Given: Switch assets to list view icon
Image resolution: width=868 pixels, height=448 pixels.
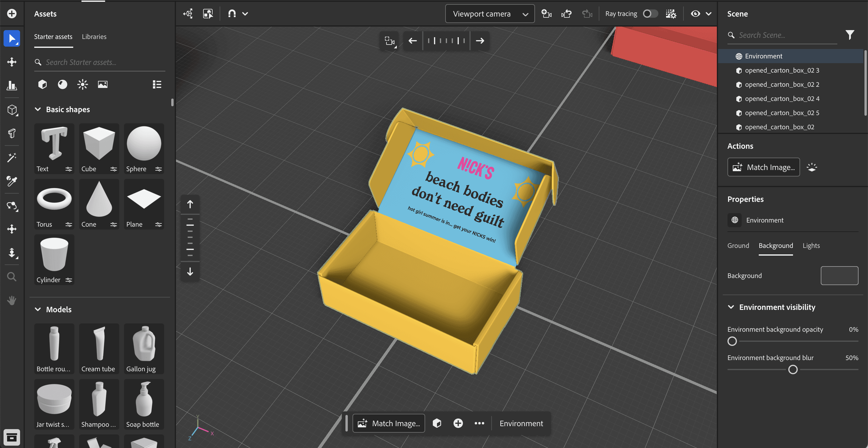Looking at the screenshot, I should (157, 84).
